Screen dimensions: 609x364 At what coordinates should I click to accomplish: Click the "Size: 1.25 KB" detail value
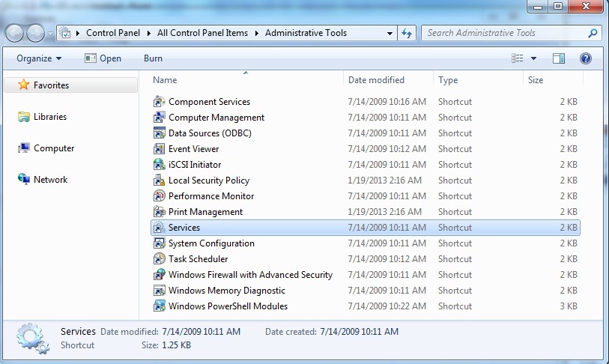pyautogui.click(x=176, y=345)
